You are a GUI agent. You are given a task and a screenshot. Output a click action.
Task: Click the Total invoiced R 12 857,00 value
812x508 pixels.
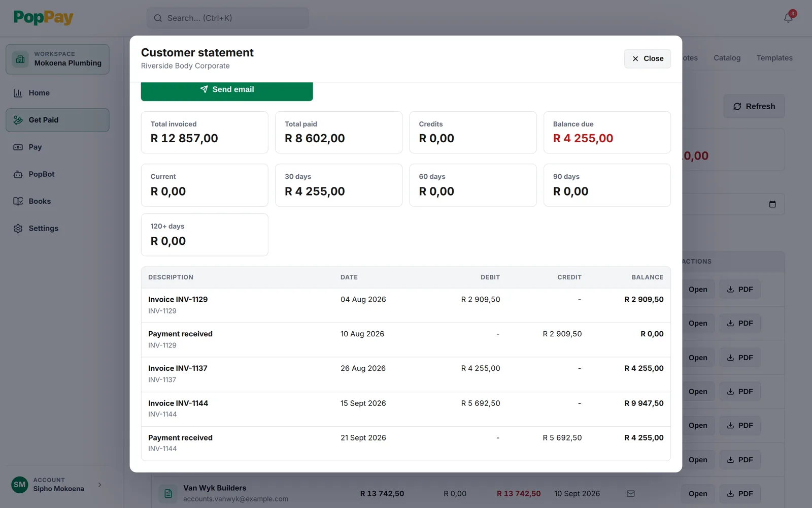tap(184, 139)
